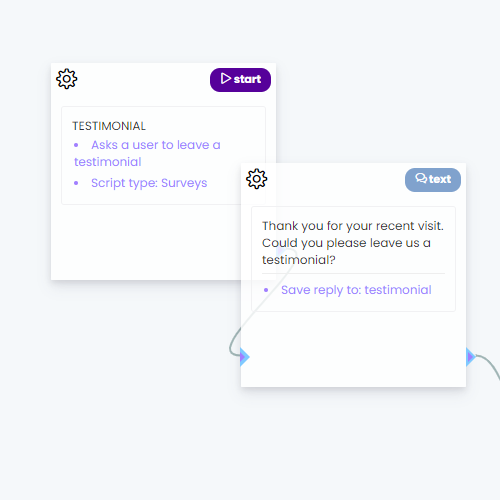Screen dimensions: 500x500
Task: Click the blue text type badge
Action: tap(433, 180)
